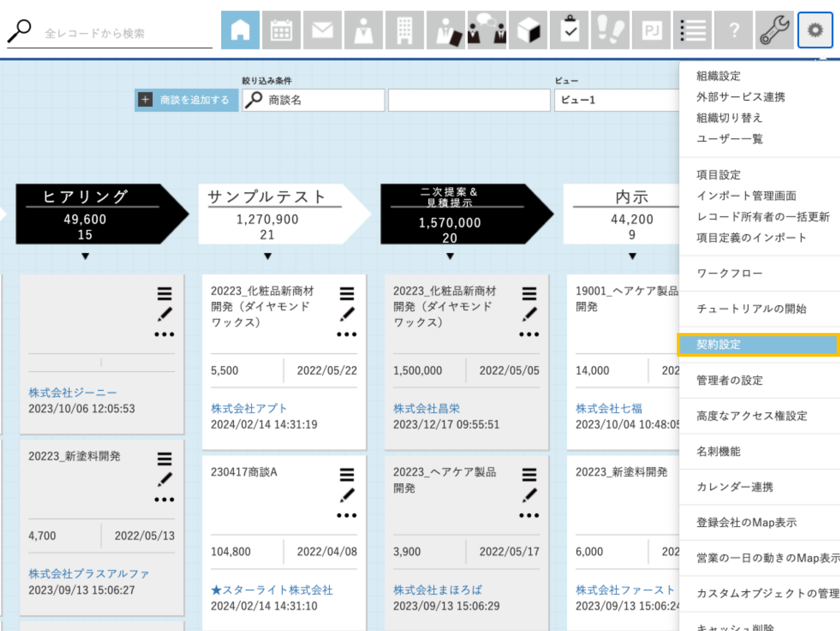Click the PJ project icon

(651, 30)
